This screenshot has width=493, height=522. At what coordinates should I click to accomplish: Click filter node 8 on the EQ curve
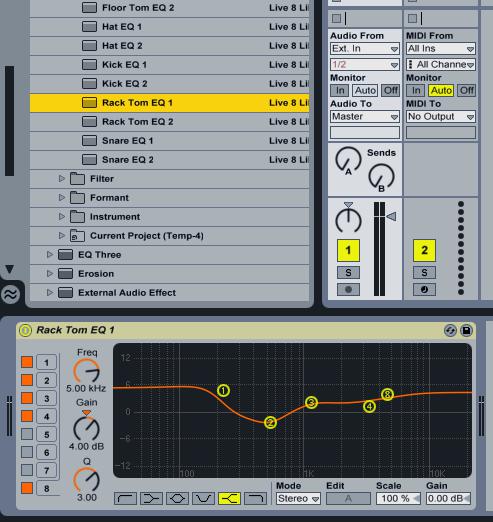tap(387, 395)
